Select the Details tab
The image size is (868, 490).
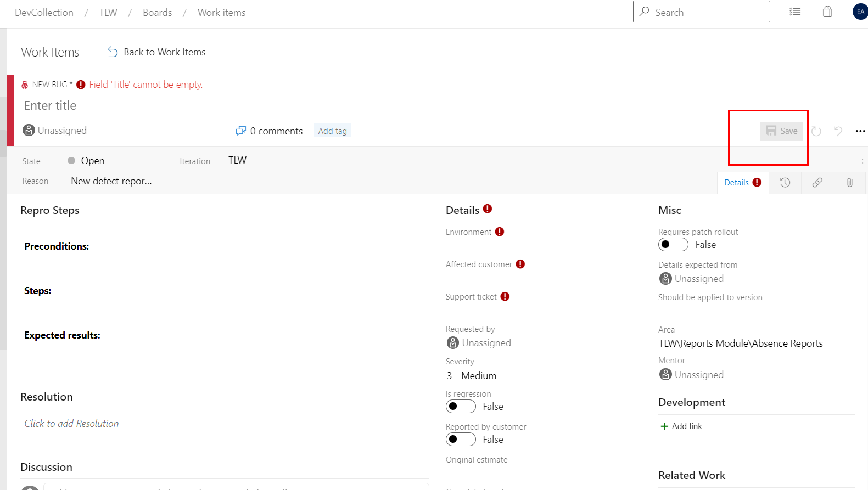coord(743,183)
